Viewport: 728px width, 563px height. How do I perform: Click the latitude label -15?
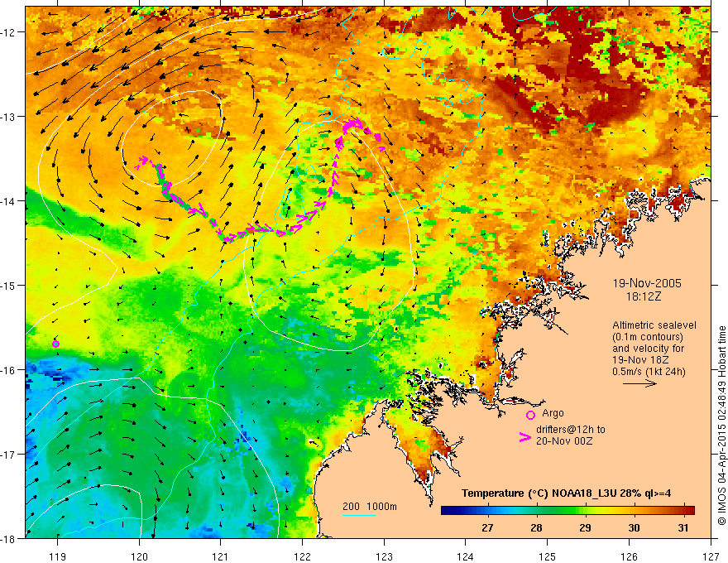pos(9,285)
